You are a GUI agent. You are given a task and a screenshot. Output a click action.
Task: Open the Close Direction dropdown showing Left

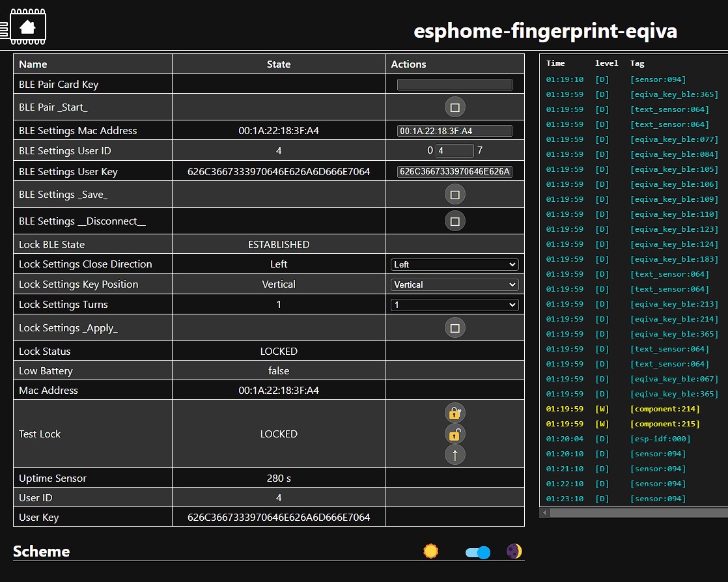[455, 264]
